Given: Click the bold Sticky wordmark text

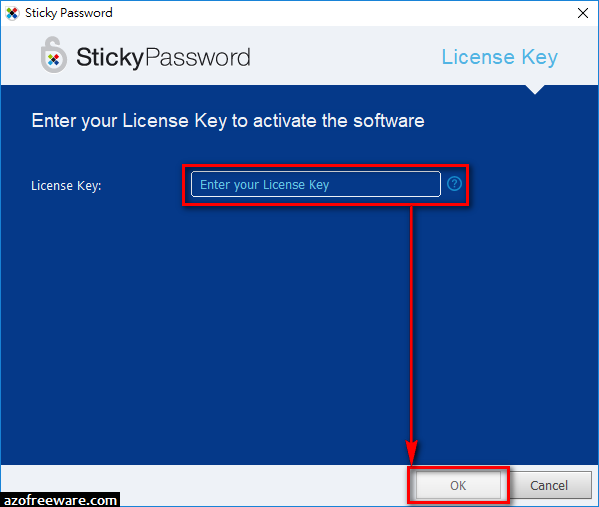Looking at the screenshot, I should click(x=110, y=58).
